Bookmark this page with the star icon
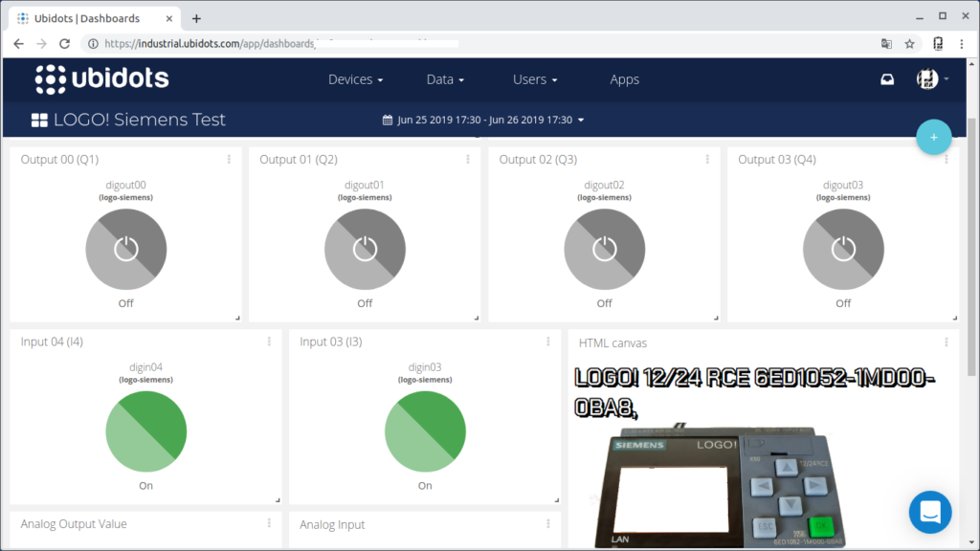 pos(909,44)
